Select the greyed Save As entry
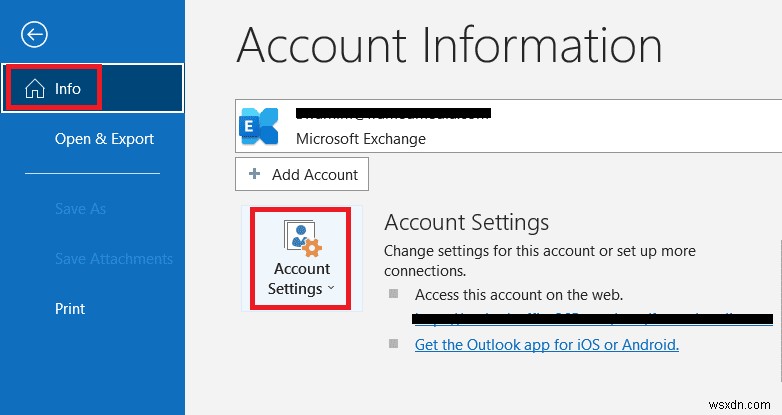Screen dimensions: 782x415 [x=80, y=209]
